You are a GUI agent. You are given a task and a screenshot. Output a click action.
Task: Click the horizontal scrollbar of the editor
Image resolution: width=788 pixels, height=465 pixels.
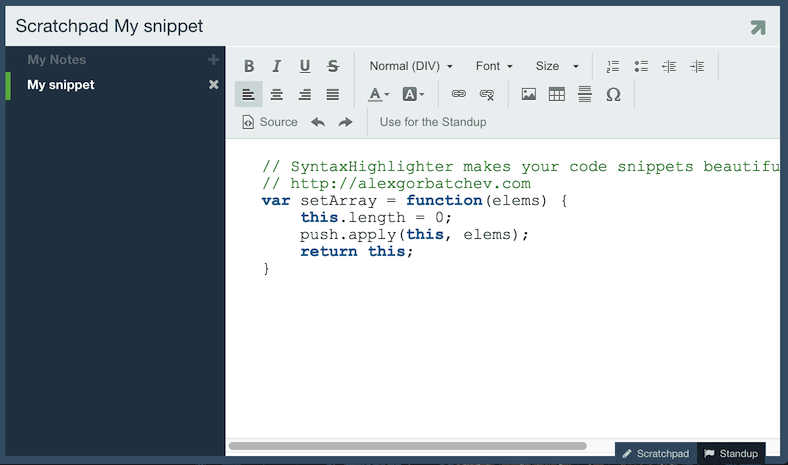click(408, 446)
